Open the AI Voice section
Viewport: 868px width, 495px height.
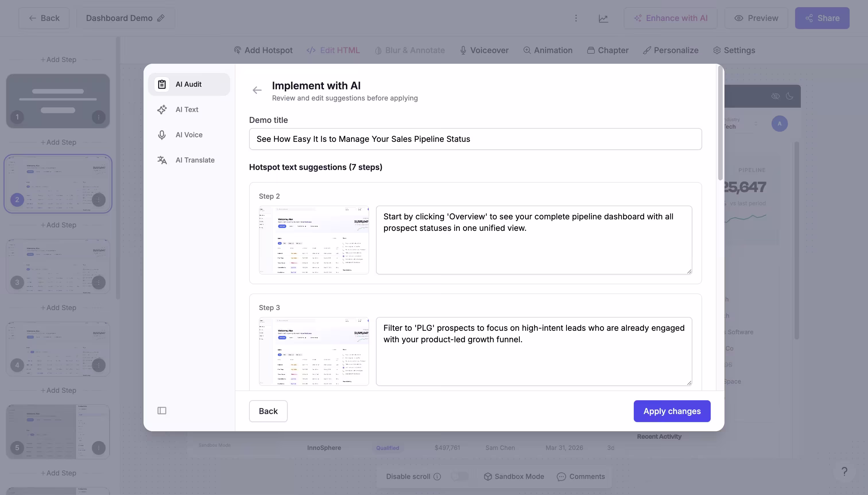189,135
